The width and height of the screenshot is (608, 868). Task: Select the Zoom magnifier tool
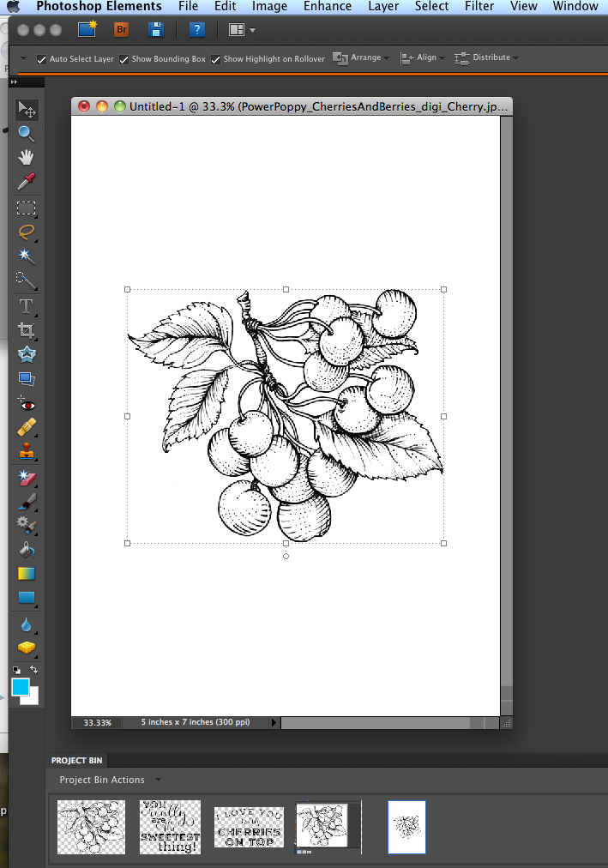pyautogui.click(x=26, y=134)
